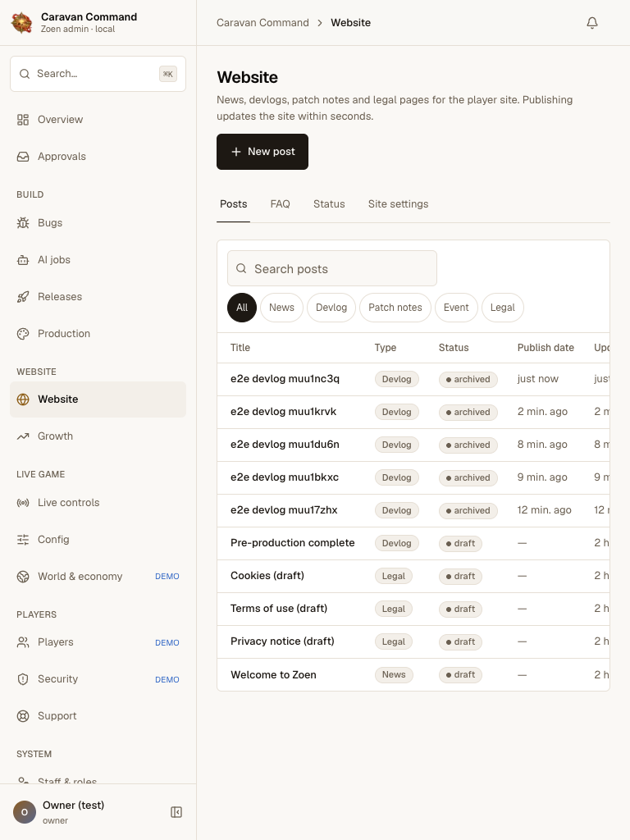Click the Production palette icon
This screenshot has width=630, height=840.
(x=23, y=334)
